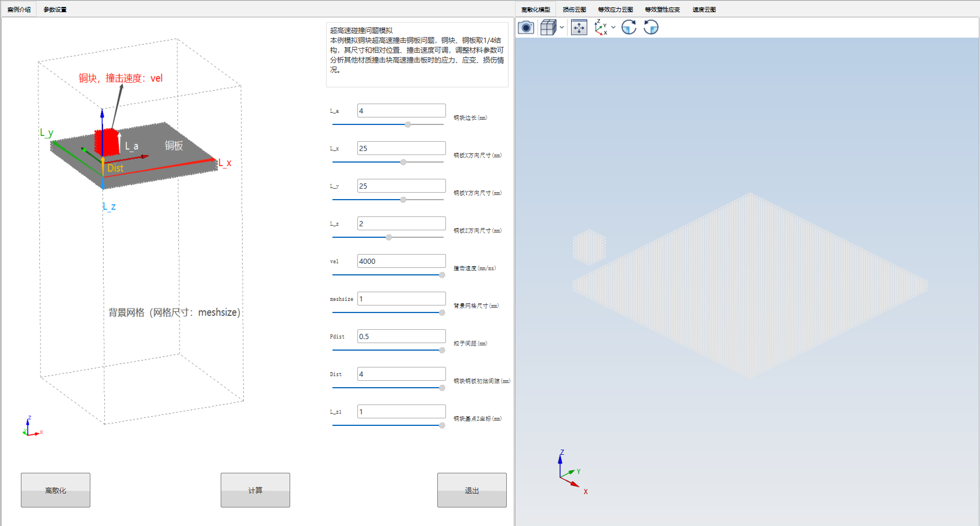Image resolution: width=980 pixels, height=526 pixels.
Task: Click the L_z input field
Action: 401,223
